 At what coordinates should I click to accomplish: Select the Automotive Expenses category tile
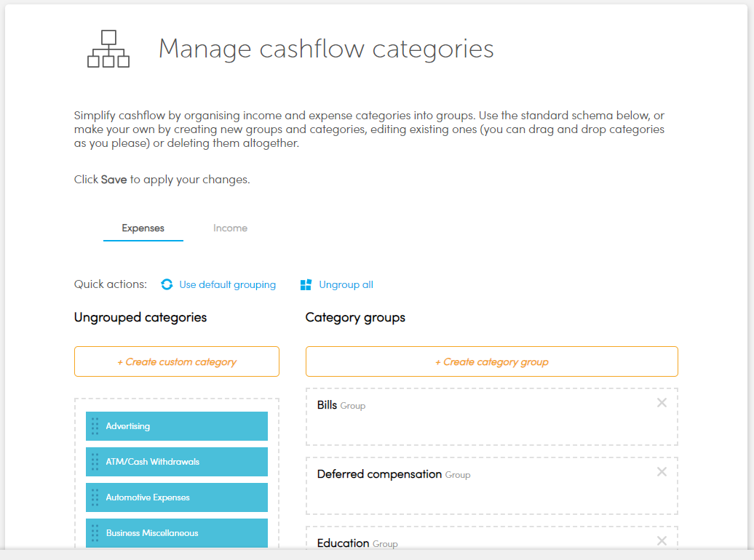177,497
